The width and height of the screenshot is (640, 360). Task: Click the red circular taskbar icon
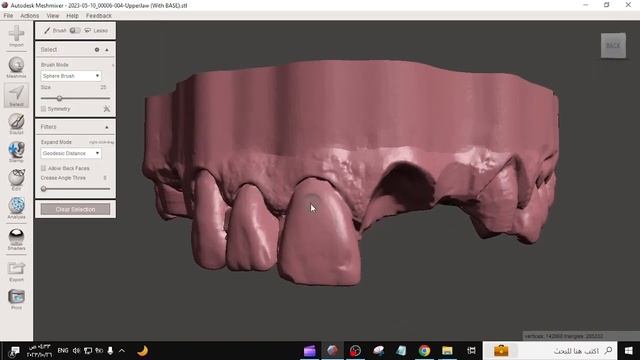click(x=355, y=351)
